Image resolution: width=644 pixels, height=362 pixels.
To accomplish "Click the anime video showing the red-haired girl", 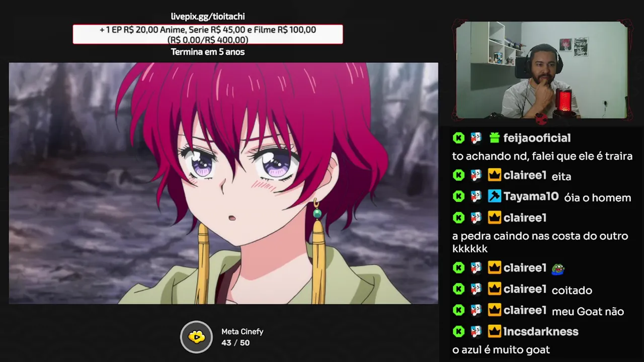I will click(223, 183).
